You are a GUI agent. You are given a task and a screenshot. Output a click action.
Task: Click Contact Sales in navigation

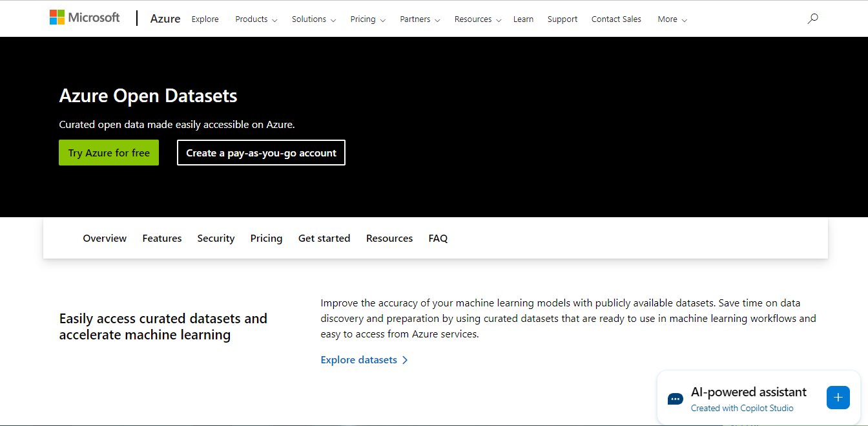pos(616,19)
